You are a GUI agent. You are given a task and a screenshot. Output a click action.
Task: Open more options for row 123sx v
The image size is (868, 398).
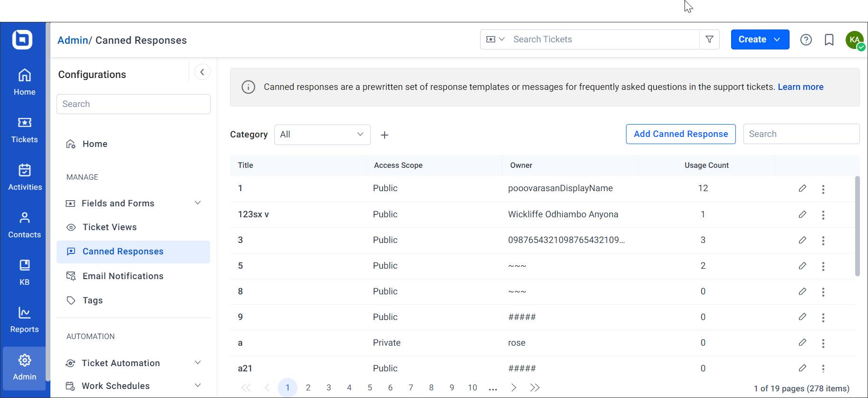pos(823,215)
